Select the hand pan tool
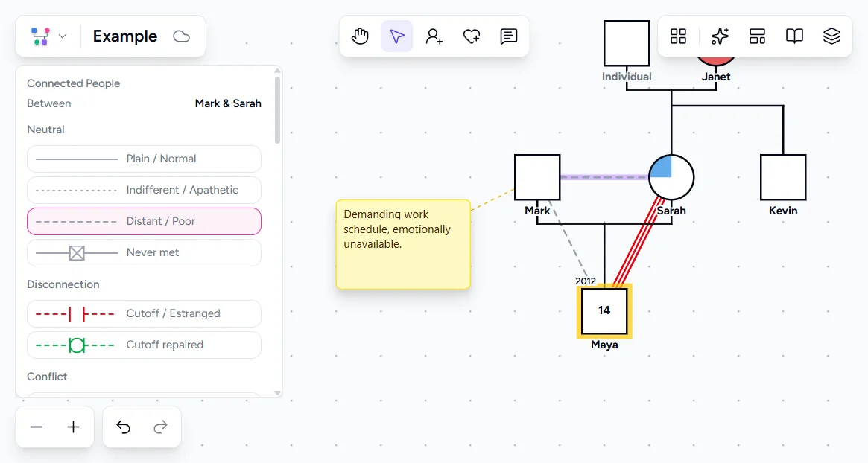Screen dimensions: 868x463 (x=360, y=36)
